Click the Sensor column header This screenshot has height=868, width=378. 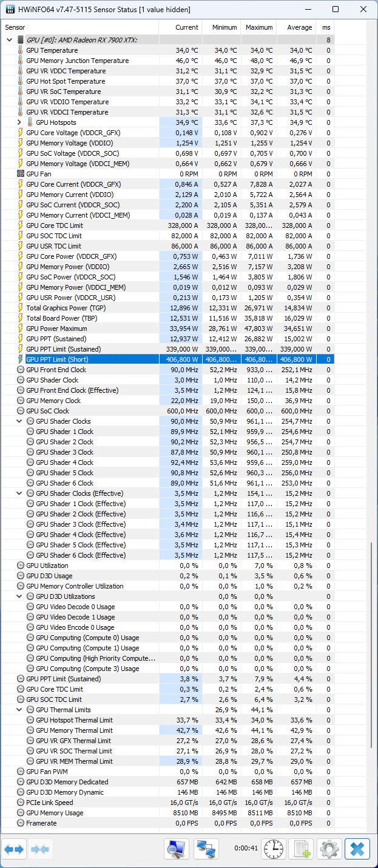coord(79,27)
